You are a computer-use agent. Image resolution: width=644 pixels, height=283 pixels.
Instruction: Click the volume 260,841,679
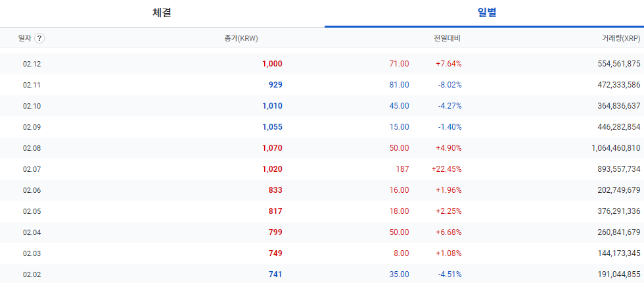[619, 232]
